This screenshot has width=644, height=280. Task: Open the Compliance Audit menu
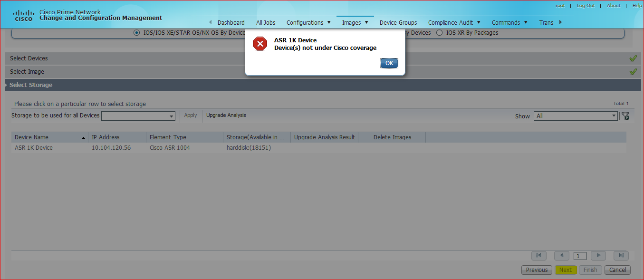(454, 22)
